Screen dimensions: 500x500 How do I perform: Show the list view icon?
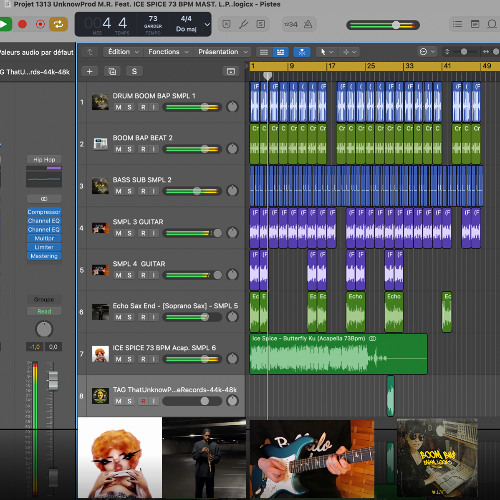coord(264,52)
